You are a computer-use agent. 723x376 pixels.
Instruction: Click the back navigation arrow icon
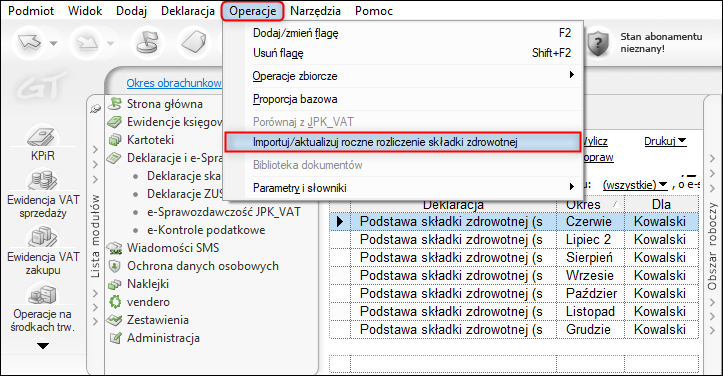coord(30,43)
